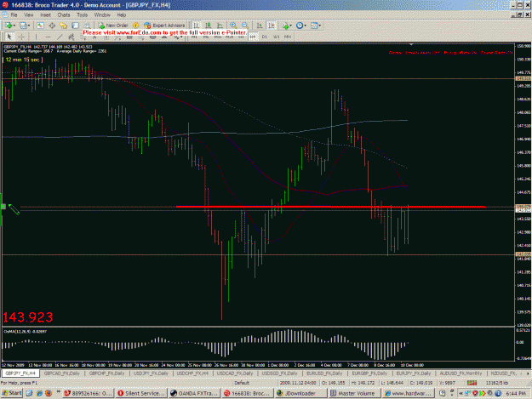Expand the Indicators dropdown arrow
The width and height of the screenshot is (532, 399).
pos(290,26)
